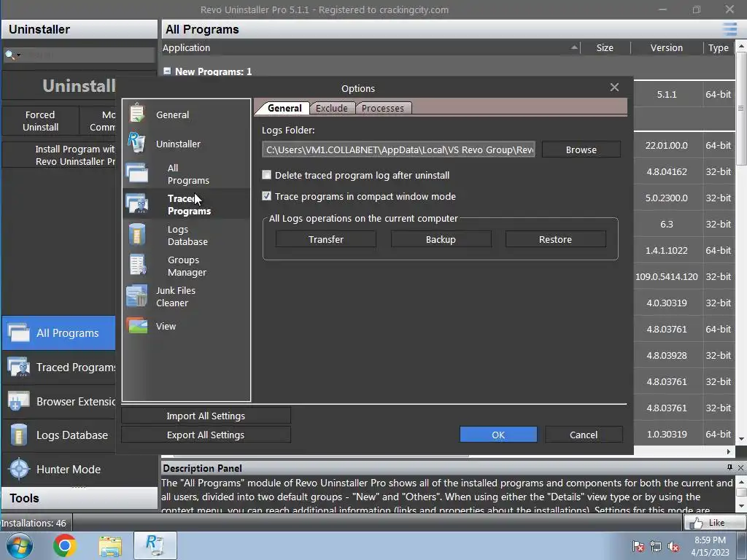Click the Logs Folder path field
The width and height of the screenshot is (747, 560).
[x=398, y=149]
